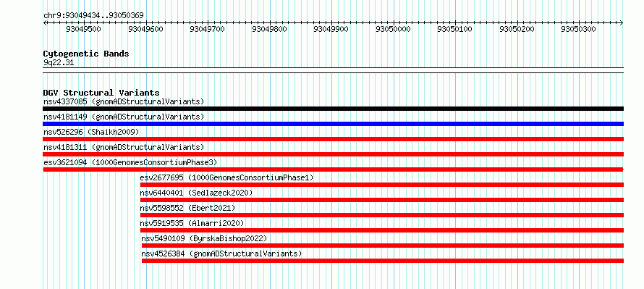Click the Cytogenetic Bands track title
This screenshot has height=289, width=644.
86,54
